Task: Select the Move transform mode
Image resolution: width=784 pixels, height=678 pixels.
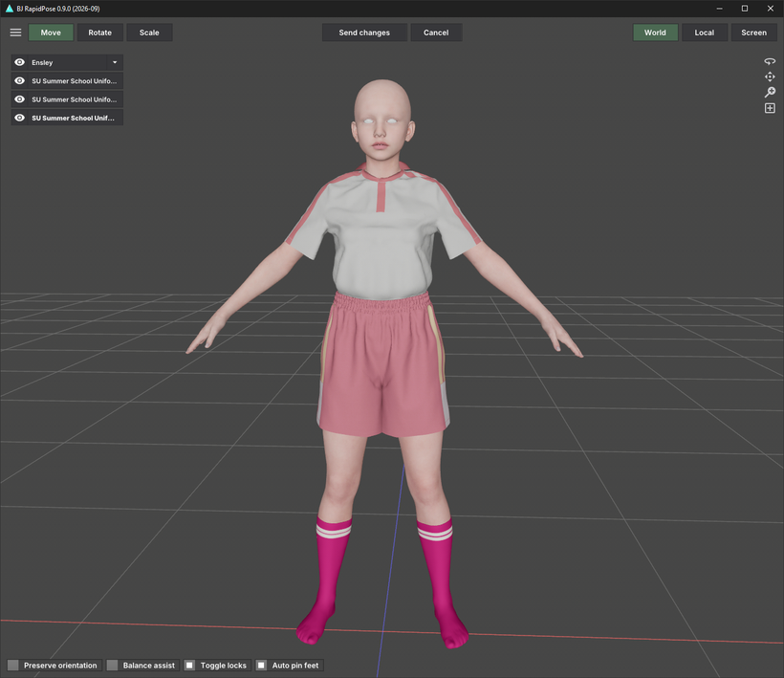Action: point(51,33)
